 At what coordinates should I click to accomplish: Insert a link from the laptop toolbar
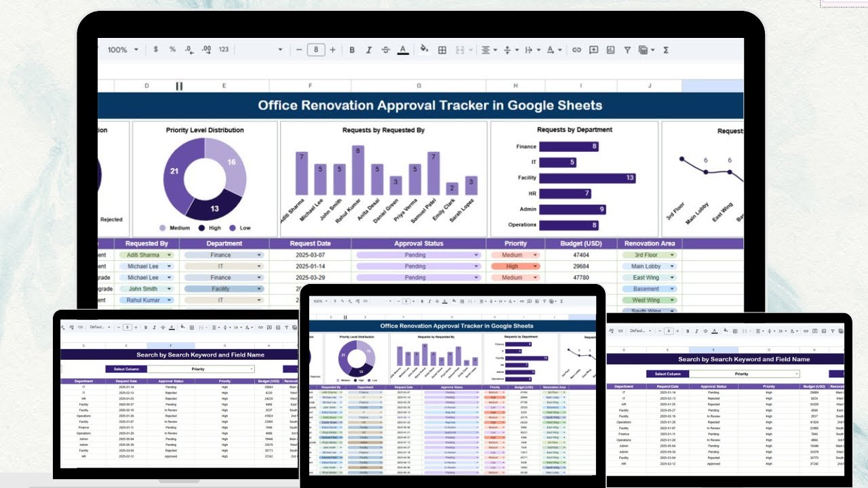coord(577,49)
